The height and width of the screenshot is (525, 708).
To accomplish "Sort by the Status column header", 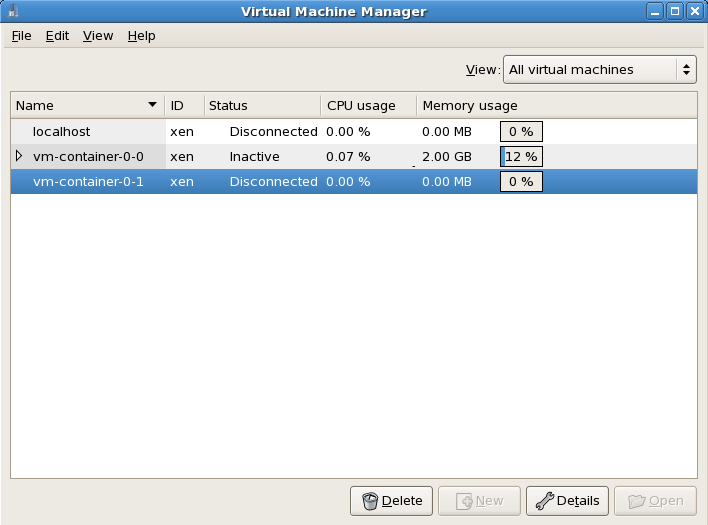I will click(x=262, y=106).
